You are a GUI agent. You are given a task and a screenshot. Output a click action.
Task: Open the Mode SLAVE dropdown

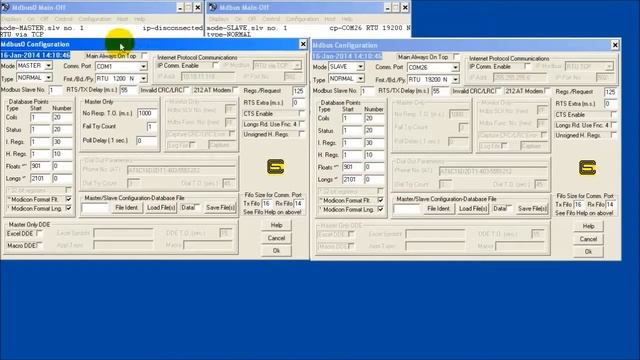[x=360, y=67]
